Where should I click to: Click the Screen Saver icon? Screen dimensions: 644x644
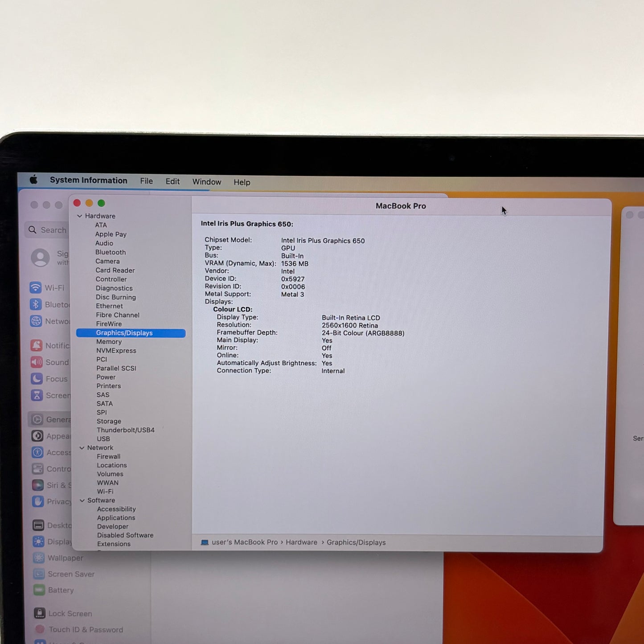coord(39,574)
